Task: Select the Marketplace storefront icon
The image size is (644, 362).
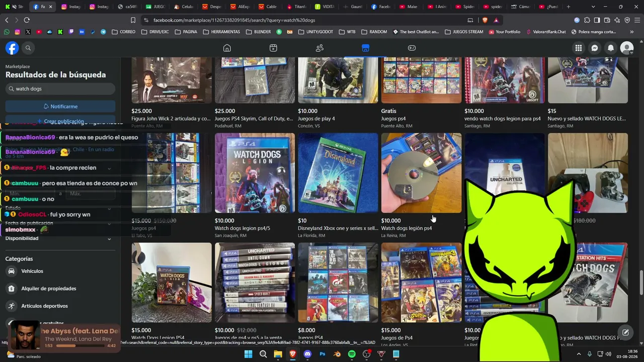Action: [365, 48]
